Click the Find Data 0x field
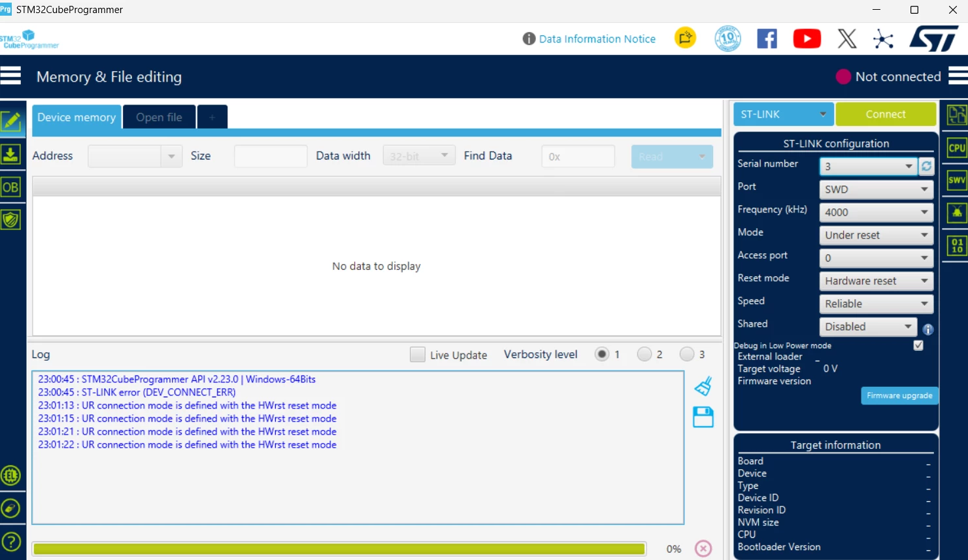Image resolution: width=968 pixels, height=560 pixels. 578,156
